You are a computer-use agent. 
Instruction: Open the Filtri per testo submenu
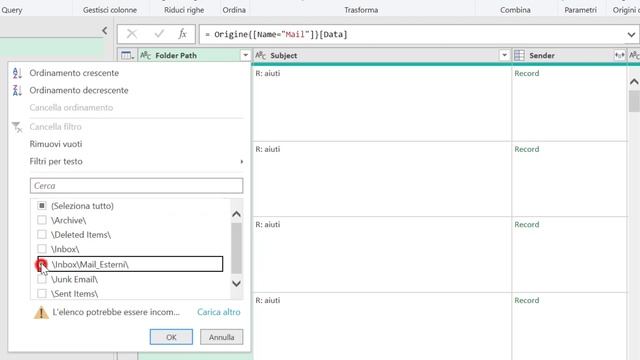pyautogui.click(x=136, y=162)
